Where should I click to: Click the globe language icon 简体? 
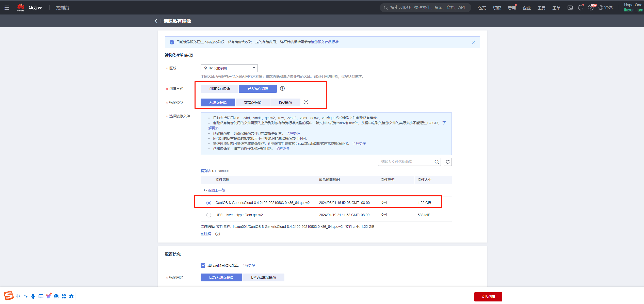click(x=606, y=8)
